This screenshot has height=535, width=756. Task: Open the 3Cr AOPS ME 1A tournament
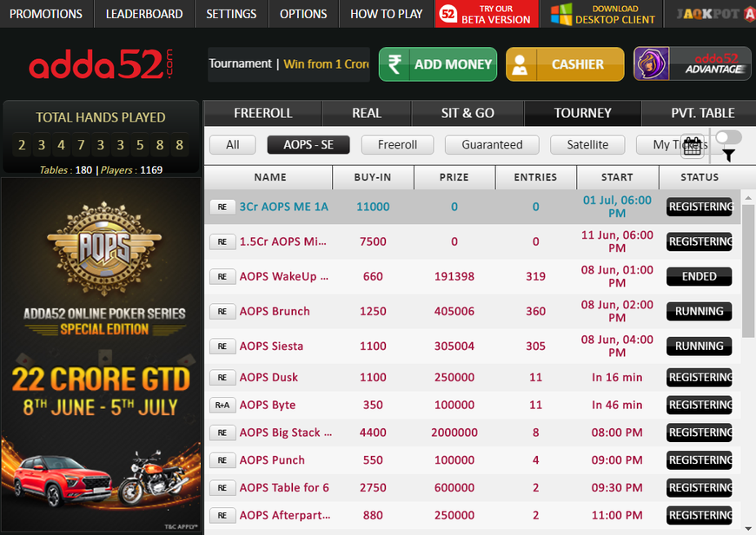284,207
